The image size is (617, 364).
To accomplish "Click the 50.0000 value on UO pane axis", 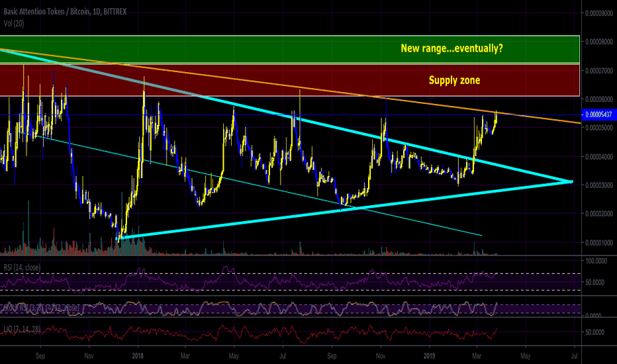I will click(595, 332).
